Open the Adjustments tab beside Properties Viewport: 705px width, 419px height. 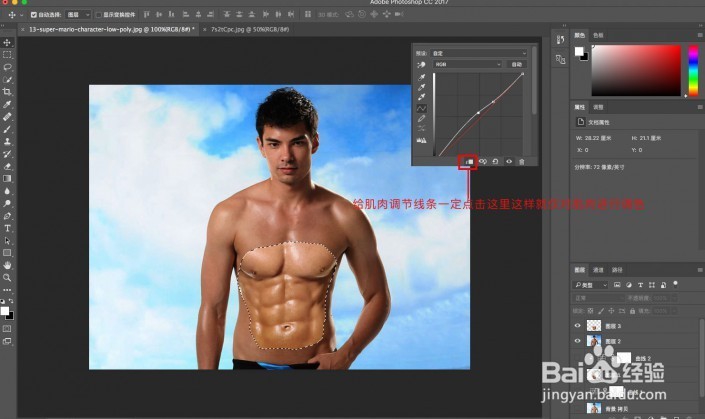click(x=598, y=107)
